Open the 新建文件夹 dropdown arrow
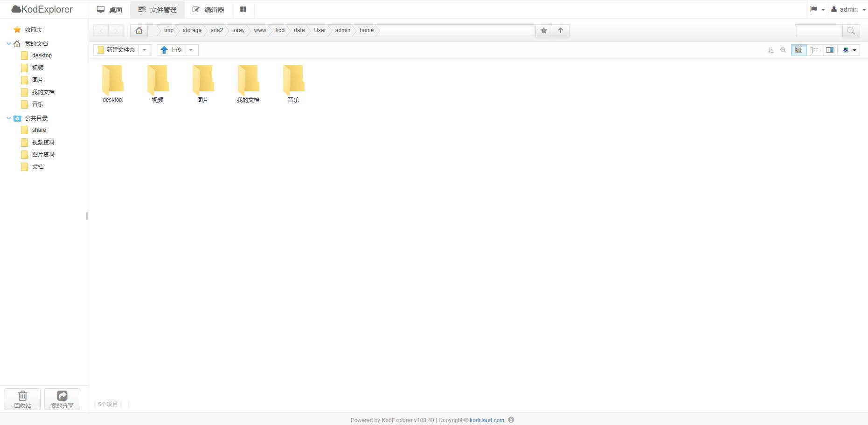Viewport: 868px width, 425px height. pyautogui.click(x=145, y=50)
